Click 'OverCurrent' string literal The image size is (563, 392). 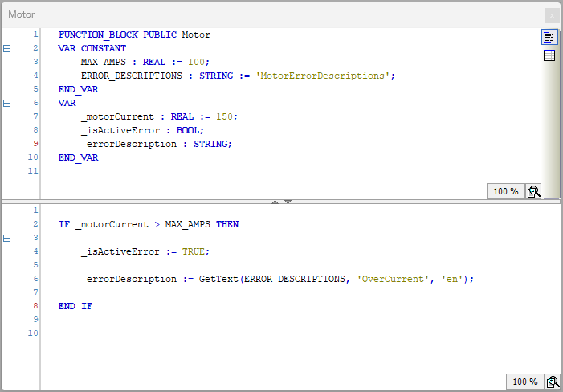click(395, 280)
